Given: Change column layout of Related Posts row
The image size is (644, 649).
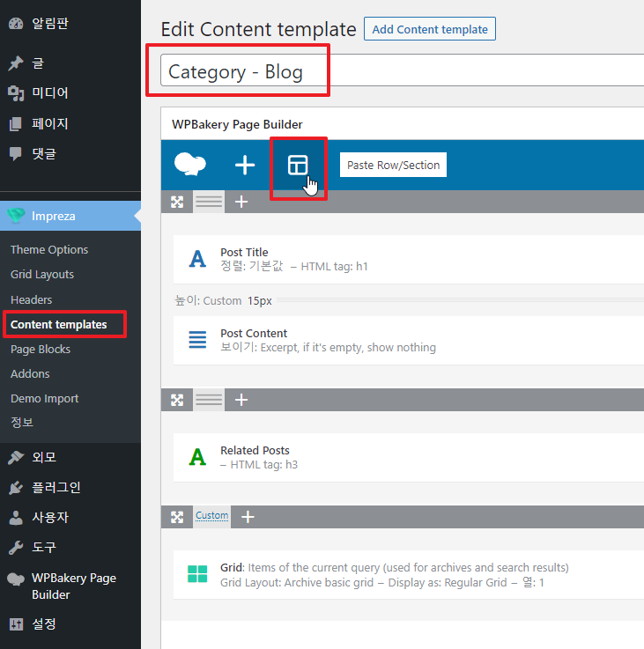Looking at the screenshot, I should [x=209, y=400].
